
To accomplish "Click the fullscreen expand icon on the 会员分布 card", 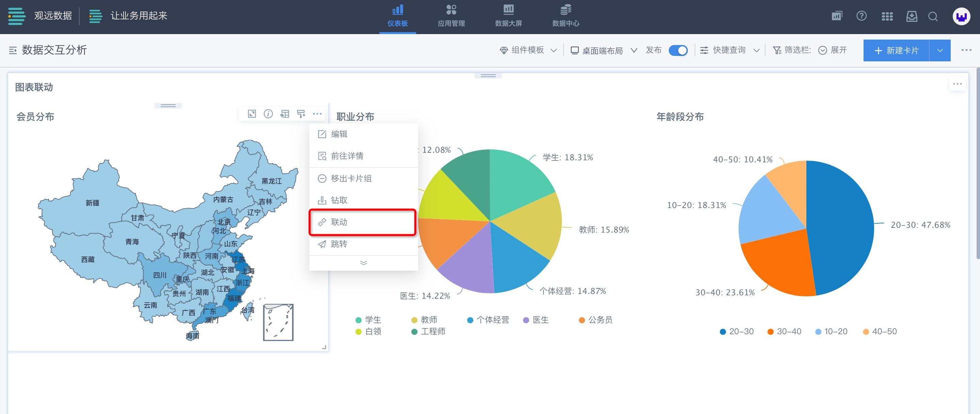I will pos(252,114).
